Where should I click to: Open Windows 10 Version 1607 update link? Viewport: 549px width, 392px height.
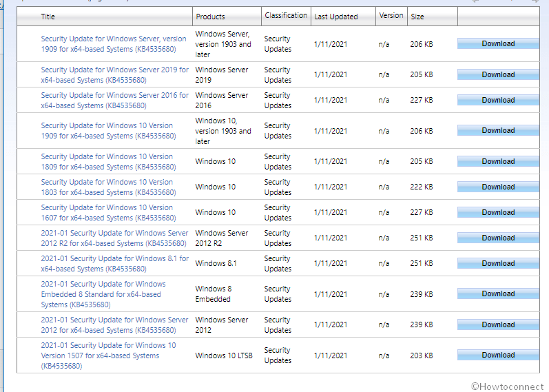click(x=108, y=213)
